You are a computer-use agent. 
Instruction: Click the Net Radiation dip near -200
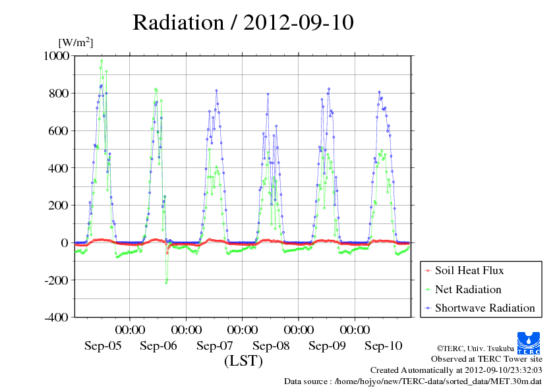166,281
